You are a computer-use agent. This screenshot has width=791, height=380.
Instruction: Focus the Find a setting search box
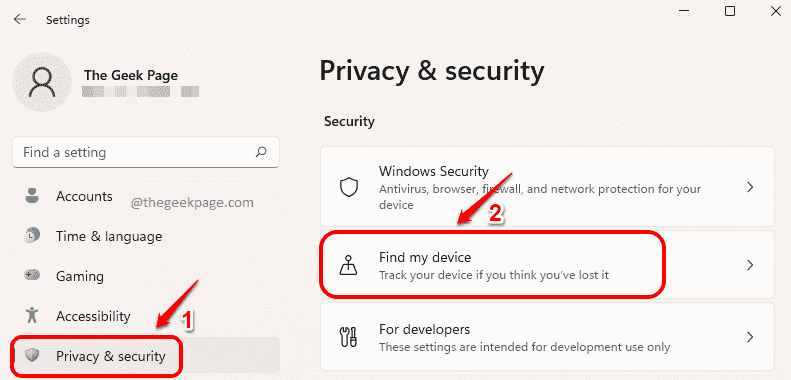pyautogui.click(x=145, y=152)
